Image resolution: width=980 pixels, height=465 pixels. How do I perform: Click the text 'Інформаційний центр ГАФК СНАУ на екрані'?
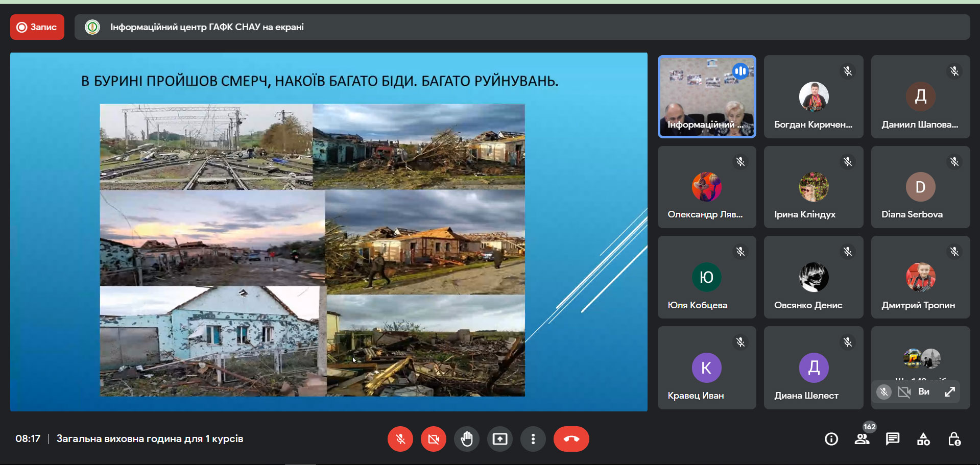click(x=207, y=27)
